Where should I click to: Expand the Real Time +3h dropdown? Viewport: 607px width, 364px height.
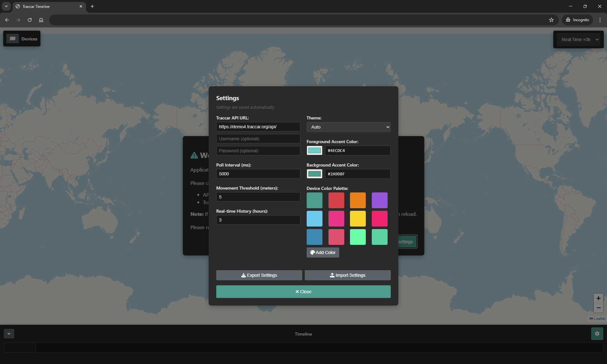click(x=578, y=39)
